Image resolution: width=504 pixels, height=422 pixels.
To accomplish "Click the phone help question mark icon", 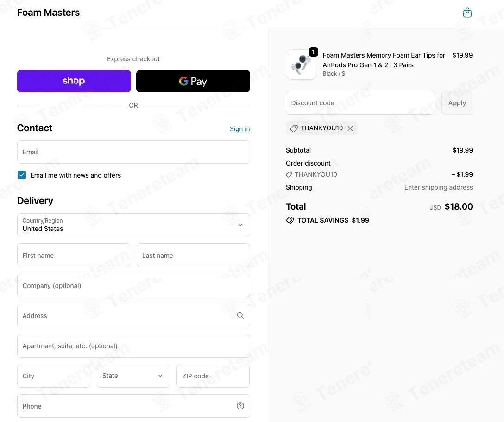I will [240, 406].
